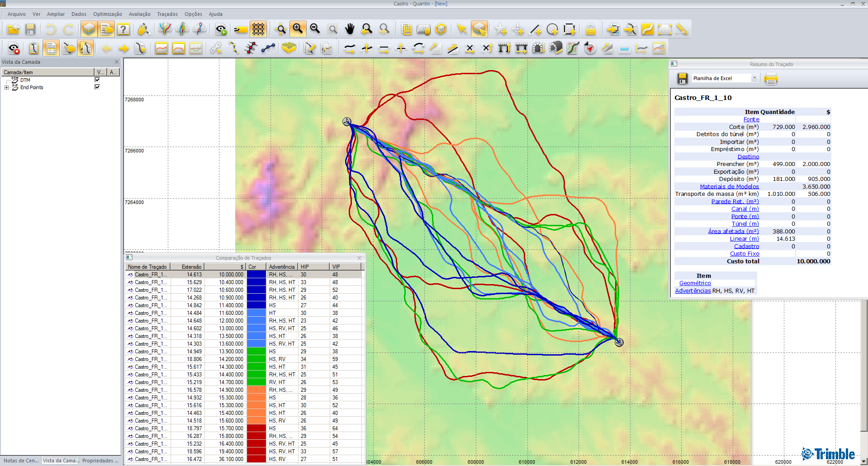This screenshot has width=868, height=466.
Task: Click the banknote and coin cost icon
Action: 424,29
